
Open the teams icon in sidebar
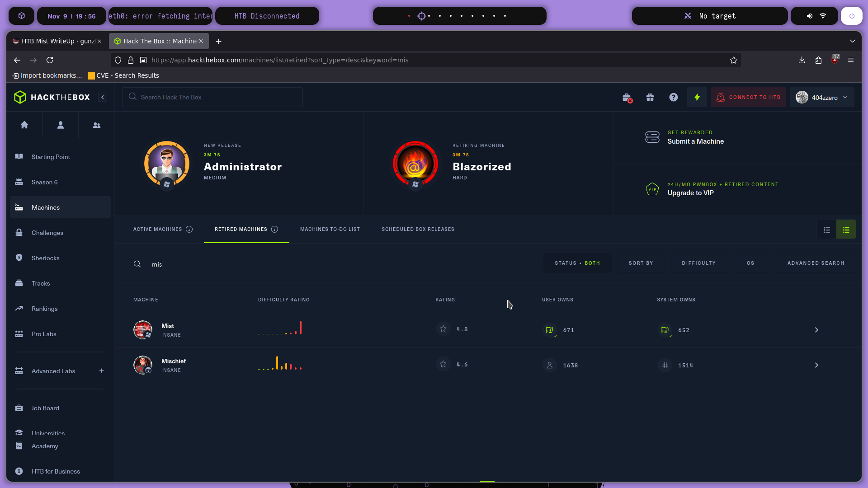click(x=97, y=125)
